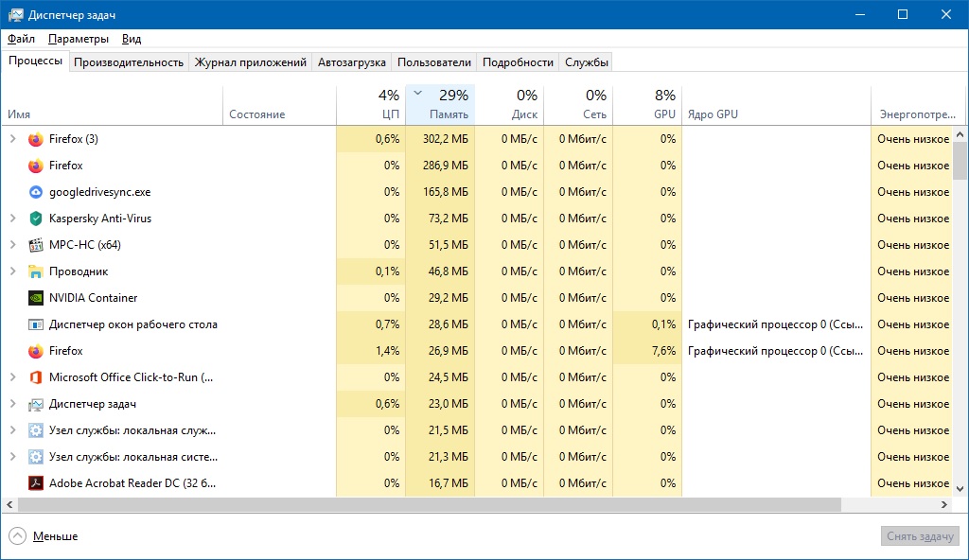The height and width of the screenshot is (560, 969).
Task: Sort by the Состояние column header
Action: (x=279, y=105)
